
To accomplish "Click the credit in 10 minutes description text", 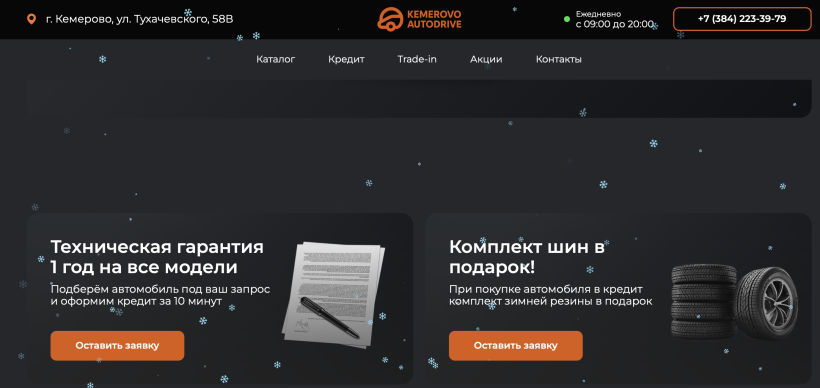I will tap(161, 295).
